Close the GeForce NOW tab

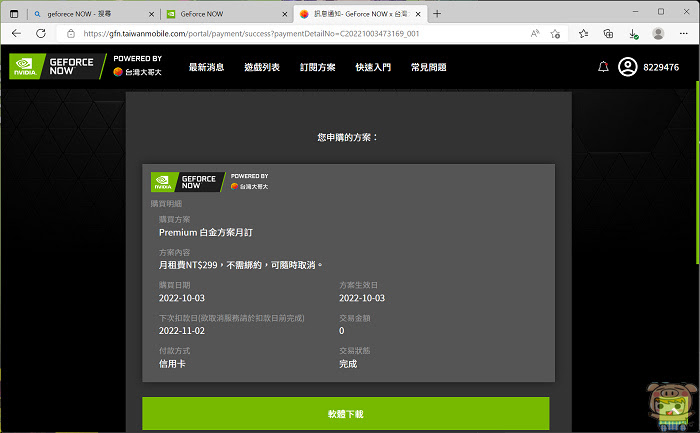coord(285,14)
